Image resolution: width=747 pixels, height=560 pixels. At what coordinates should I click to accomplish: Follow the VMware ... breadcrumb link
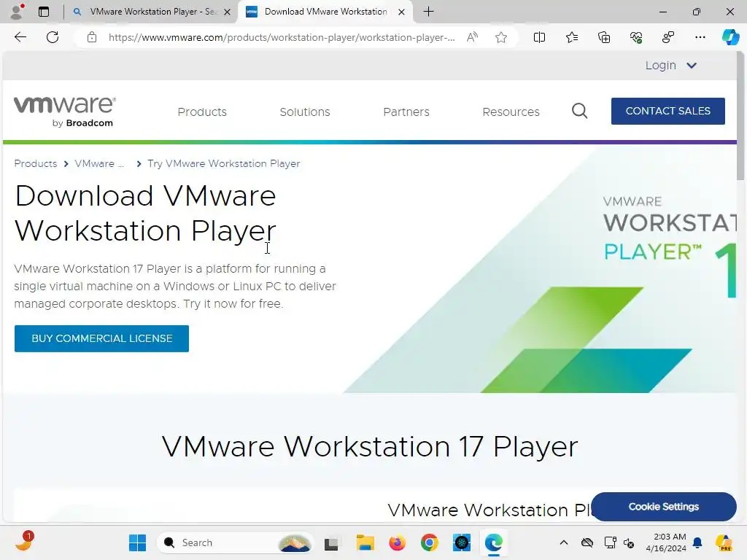pyautogui.click(x=99, y=163)
